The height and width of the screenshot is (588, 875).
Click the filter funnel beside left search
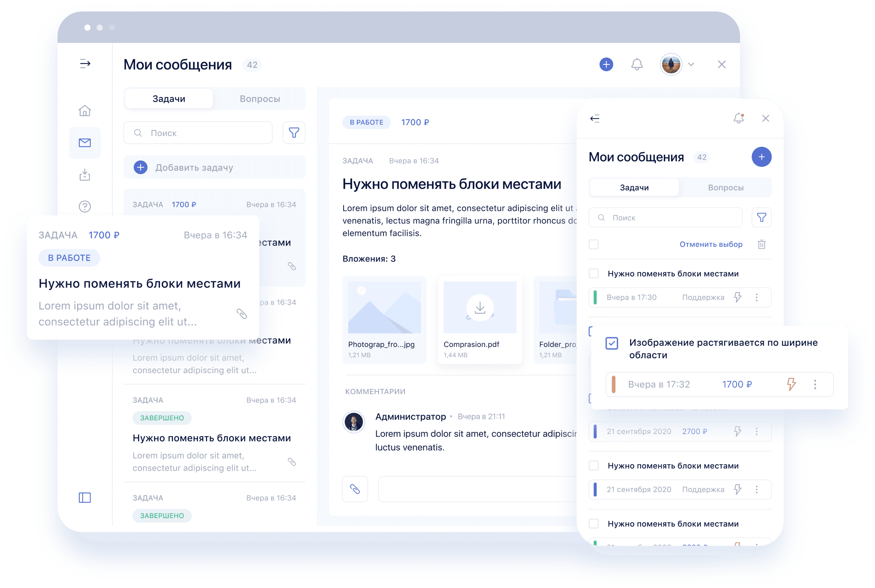pos(294,133)
